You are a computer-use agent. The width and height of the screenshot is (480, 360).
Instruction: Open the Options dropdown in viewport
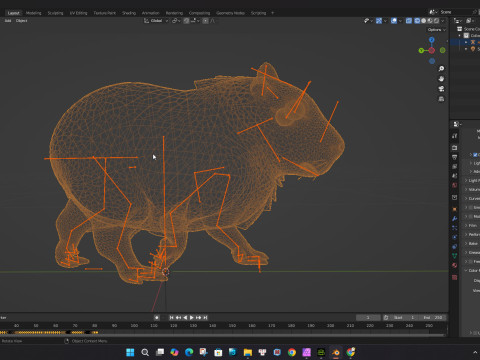tap(437, 30)
